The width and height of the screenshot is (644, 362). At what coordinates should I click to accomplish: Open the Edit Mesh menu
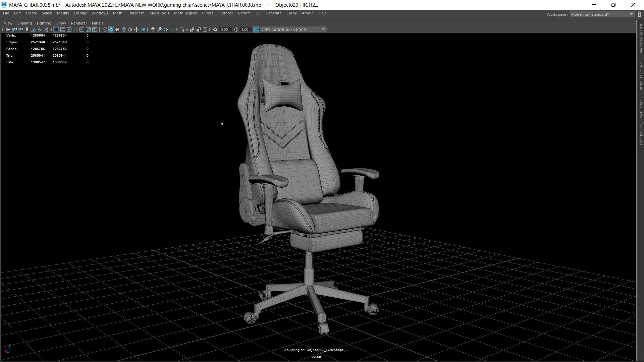pyautogui.click(x=136, y=13)
